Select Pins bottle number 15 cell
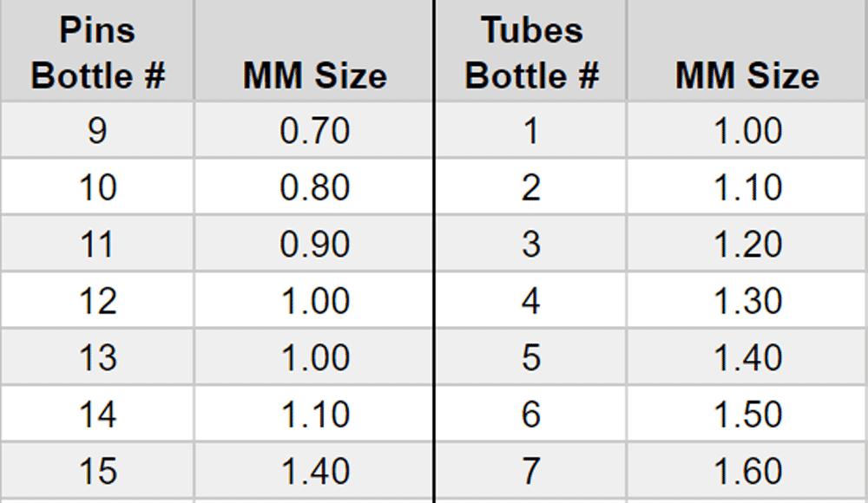Screen dimensions: 868x503 tap(97, 472)
